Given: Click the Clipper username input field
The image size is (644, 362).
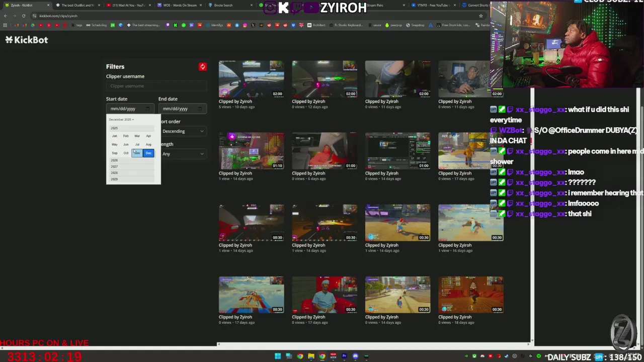Looking at the screenshot, I should tap(156, 86).
